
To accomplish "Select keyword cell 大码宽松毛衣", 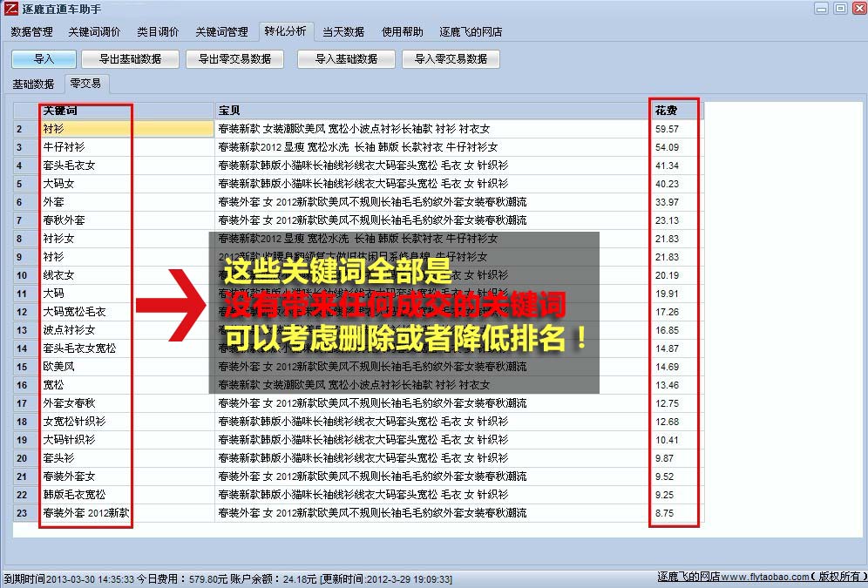I will point(126,312).
